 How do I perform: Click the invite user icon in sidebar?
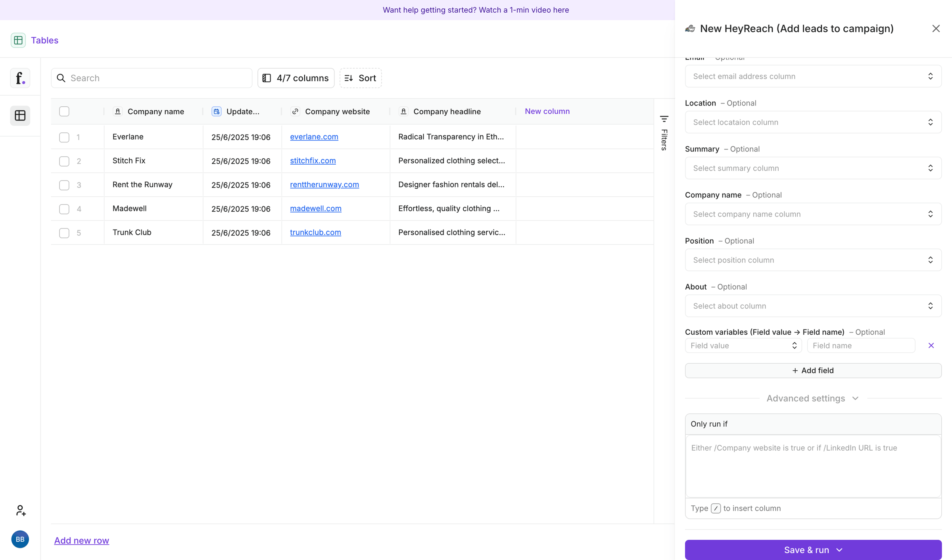point(21,510)
